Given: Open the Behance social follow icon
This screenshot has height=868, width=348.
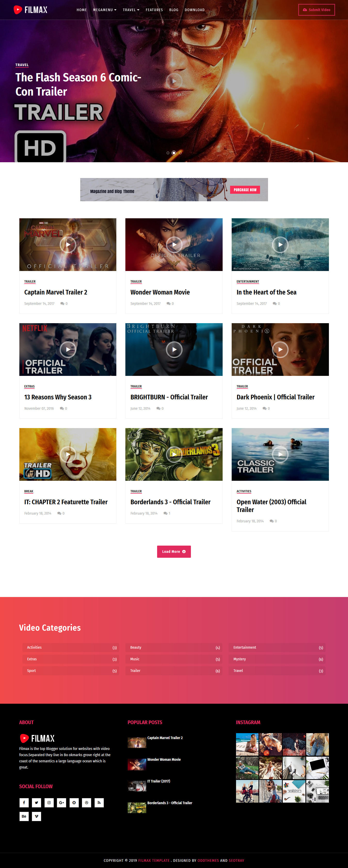Looking at the screenshot, I should tap(24, 816).
